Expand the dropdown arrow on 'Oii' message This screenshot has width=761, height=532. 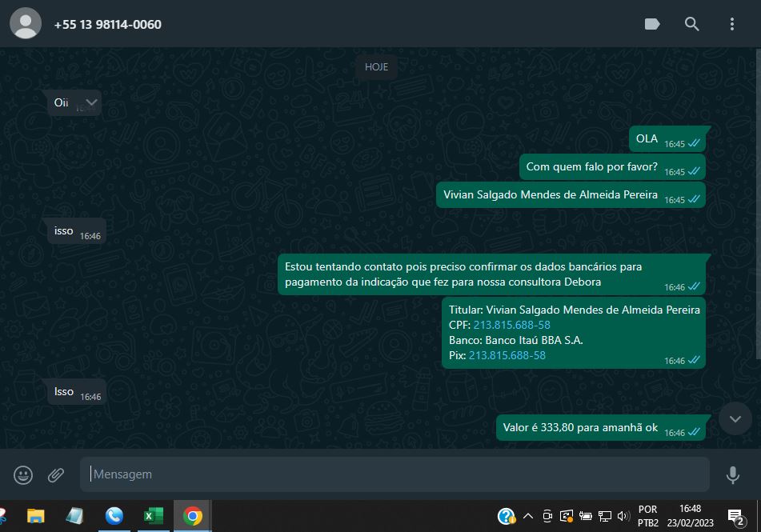click(x=91, y=102)
